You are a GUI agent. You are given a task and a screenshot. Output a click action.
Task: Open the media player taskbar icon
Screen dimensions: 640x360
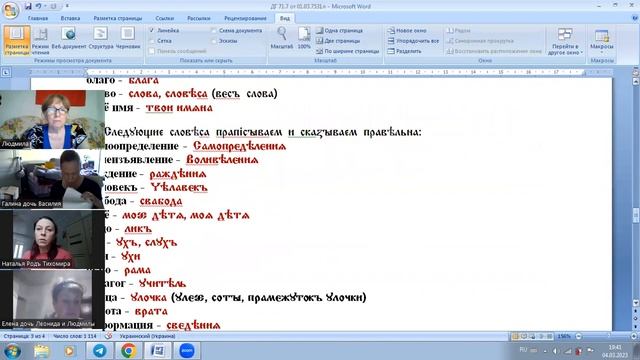coord(69,351)
